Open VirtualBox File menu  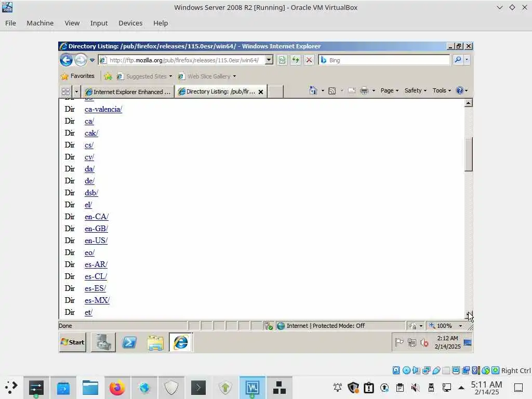[x=10, y=23]
